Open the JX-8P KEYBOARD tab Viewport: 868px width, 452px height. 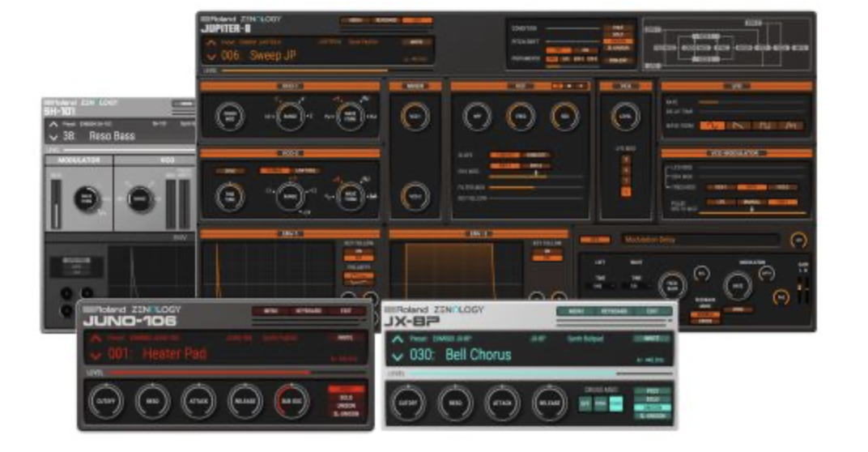(614, 311)
